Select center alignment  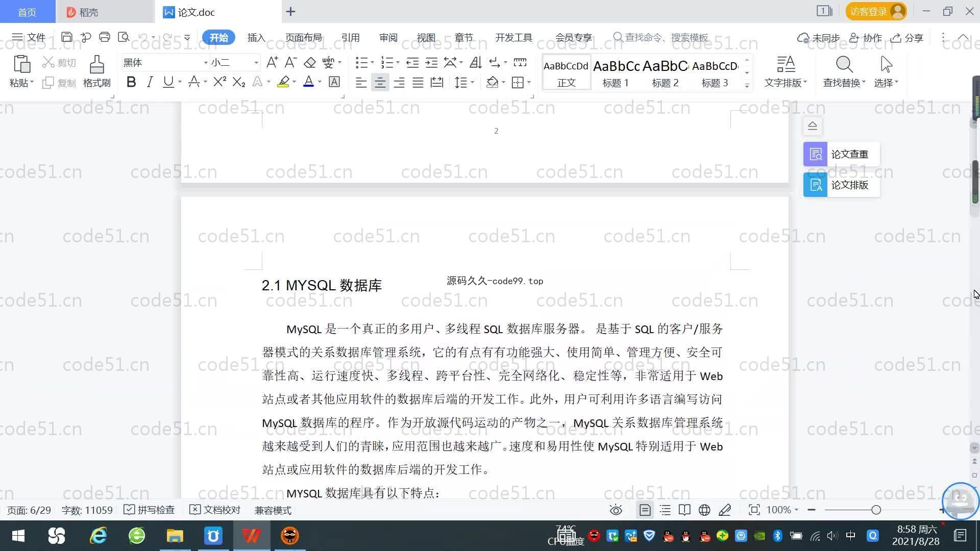(380, 83)
